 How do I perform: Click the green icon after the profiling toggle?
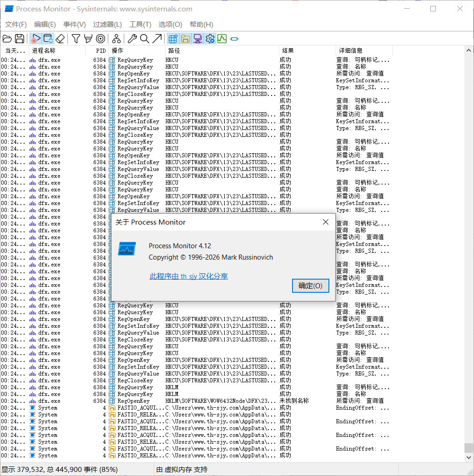click(234, 39)
